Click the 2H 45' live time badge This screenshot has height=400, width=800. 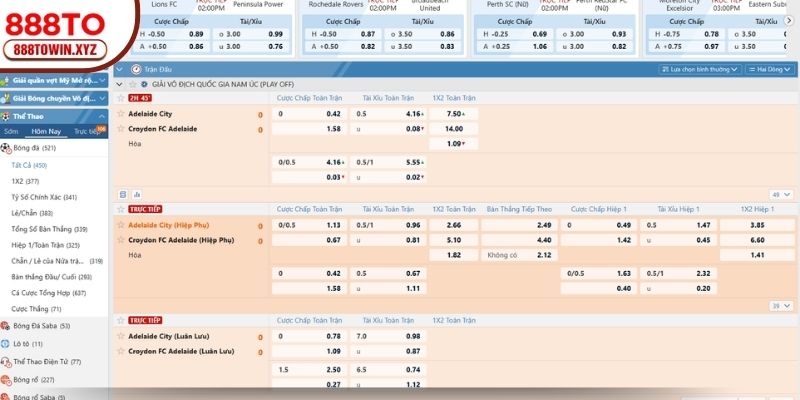140,98
